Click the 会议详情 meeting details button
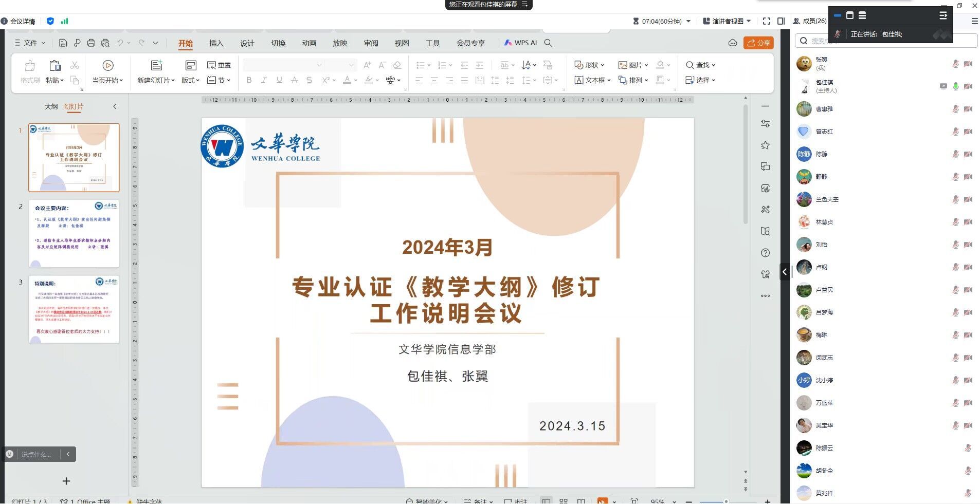 (x=19, y=21)
